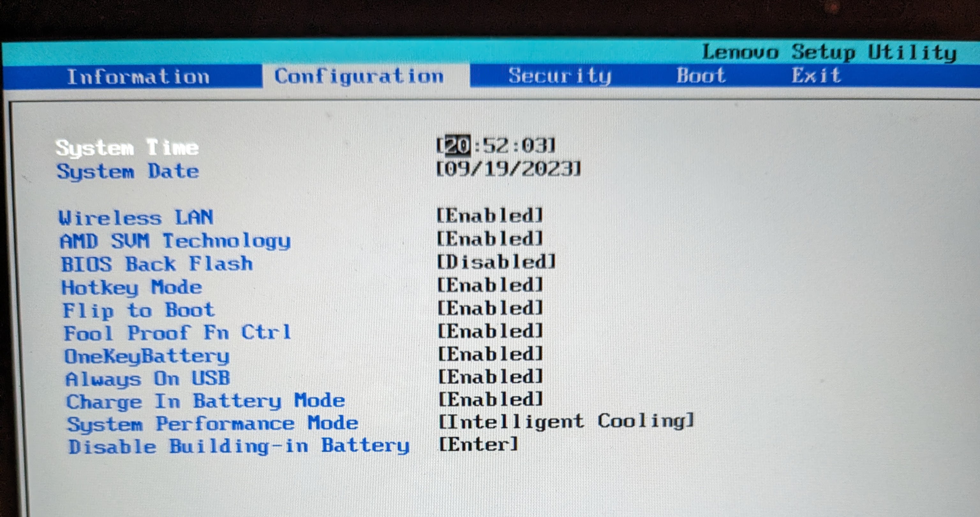
Task: Switch to the Security tab
Action: point(559,76)
